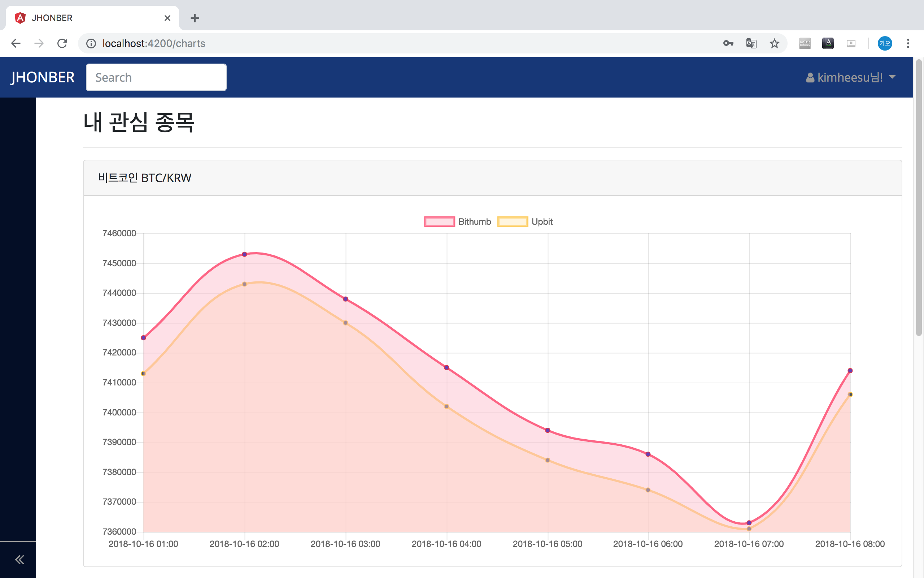Open Chrome three-dot menu

click(908, 43)
